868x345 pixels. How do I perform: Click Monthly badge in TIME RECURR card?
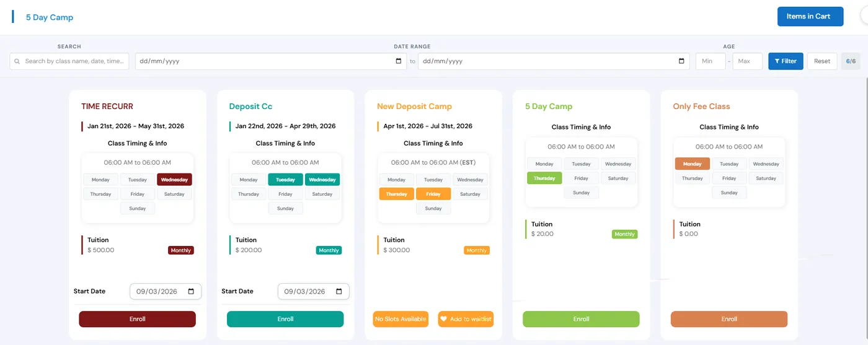[x=181, y=250]
